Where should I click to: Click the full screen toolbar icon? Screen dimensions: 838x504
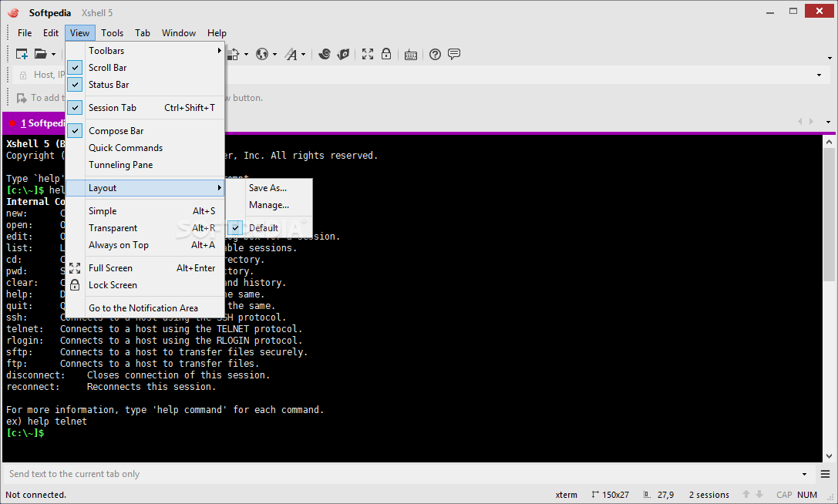coord(368,54)
